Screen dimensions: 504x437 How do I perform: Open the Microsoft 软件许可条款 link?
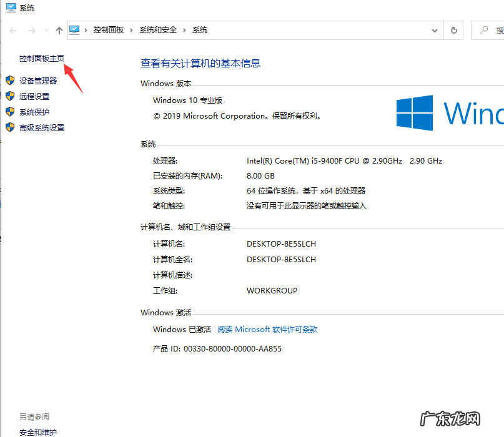[x=267, y=329]
